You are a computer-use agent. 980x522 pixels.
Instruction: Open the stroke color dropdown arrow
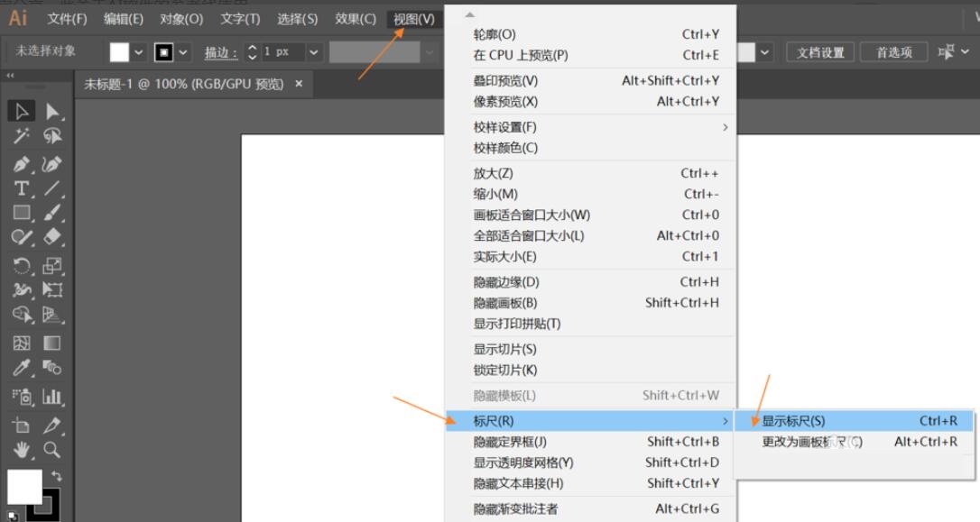click(x=183, y=52)
